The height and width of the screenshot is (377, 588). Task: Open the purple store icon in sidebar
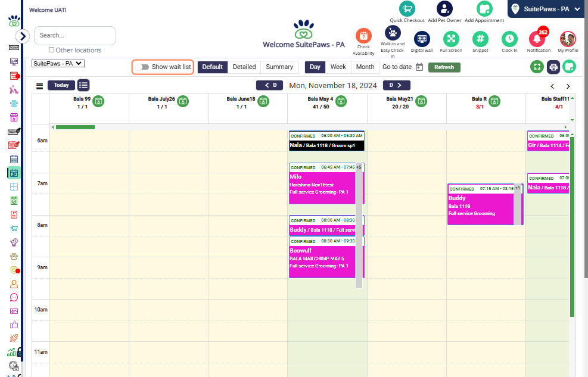pos(14,117)
